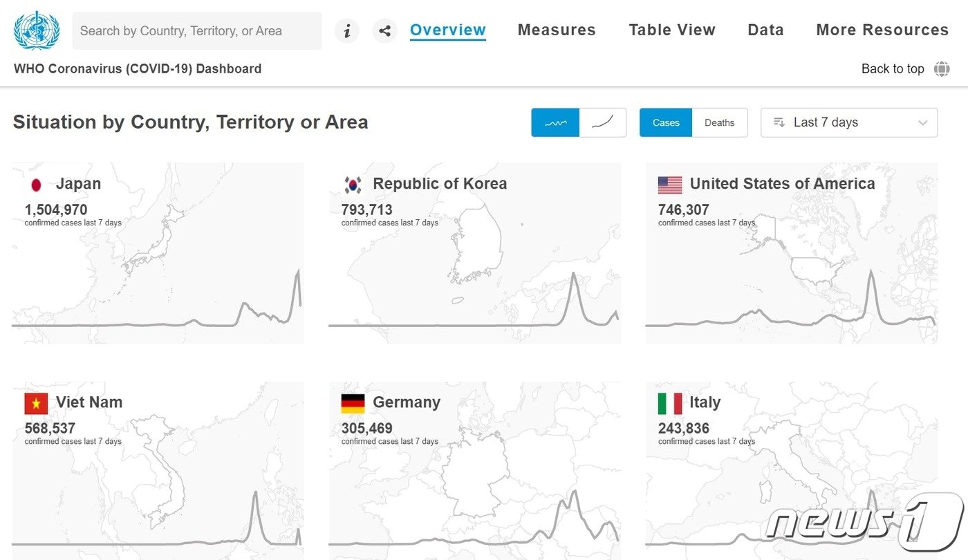Screen dimensions: 968x560
Task: Click the share icon button
Action: pyautogui.click(x=384, y=31)
